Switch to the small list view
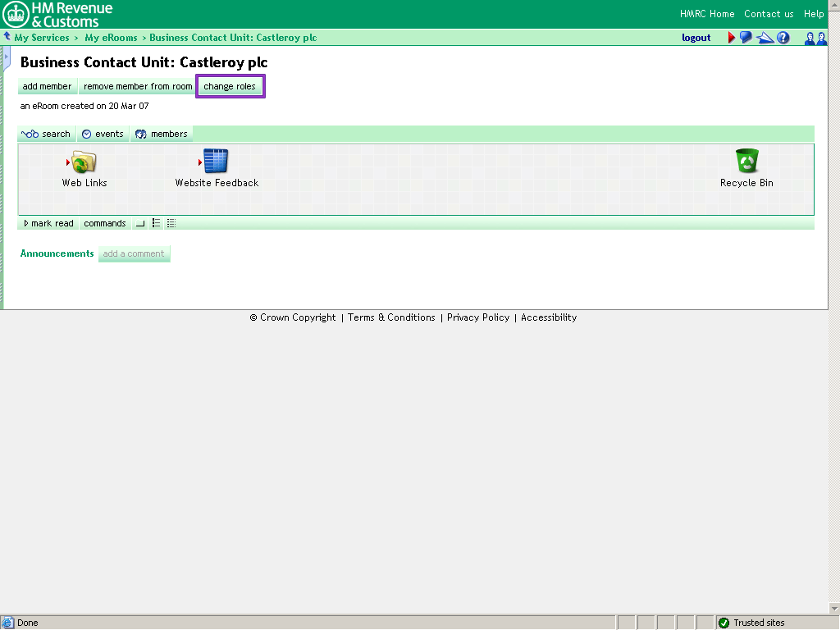 click(156, 223)
